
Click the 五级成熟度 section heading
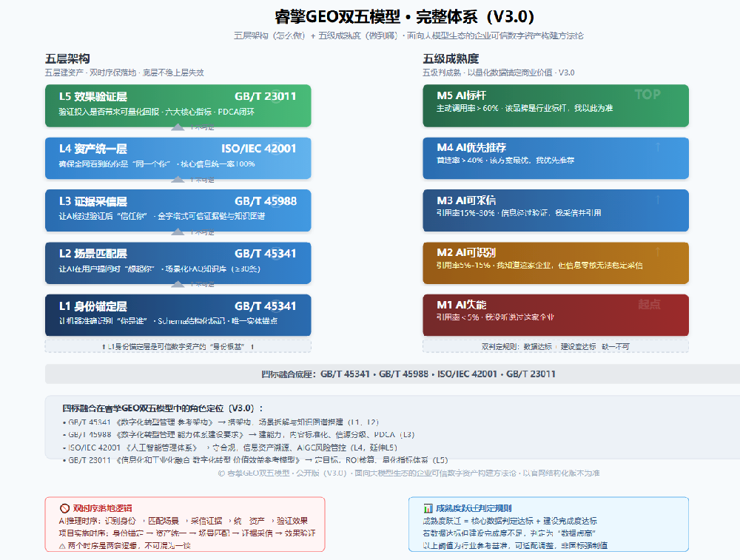click(451, 59)
